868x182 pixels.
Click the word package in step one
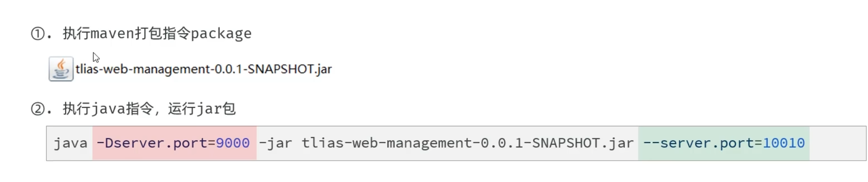(x=221, y=33)
